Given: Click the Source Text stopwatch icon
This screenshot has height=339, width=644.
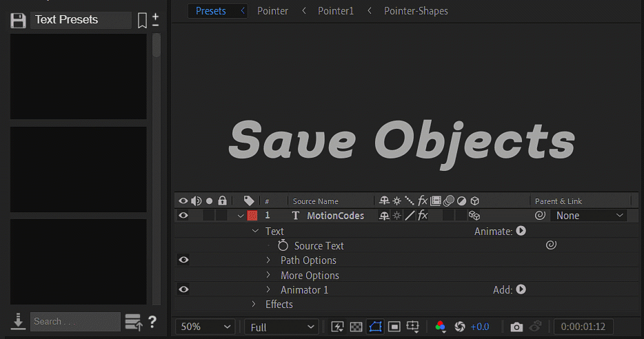Looking at the screenshot, I should point(283,245).
